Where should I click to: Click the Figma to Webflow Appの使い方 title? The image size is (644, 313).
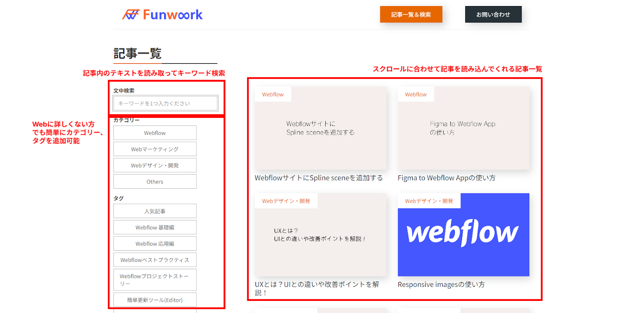[x=446, y=178]
